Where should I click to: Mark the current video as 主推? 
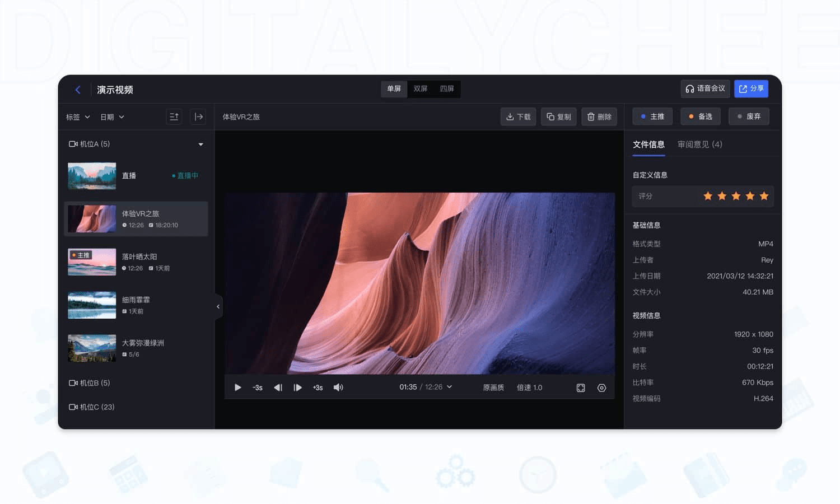click(x=652, y=116)
